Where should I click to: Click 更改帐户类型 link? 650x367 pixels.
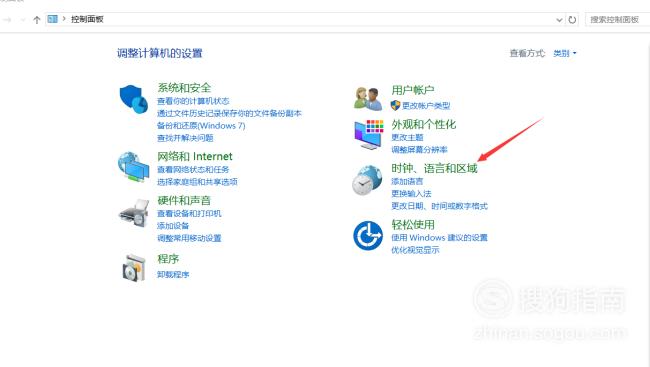coord(426,105)
